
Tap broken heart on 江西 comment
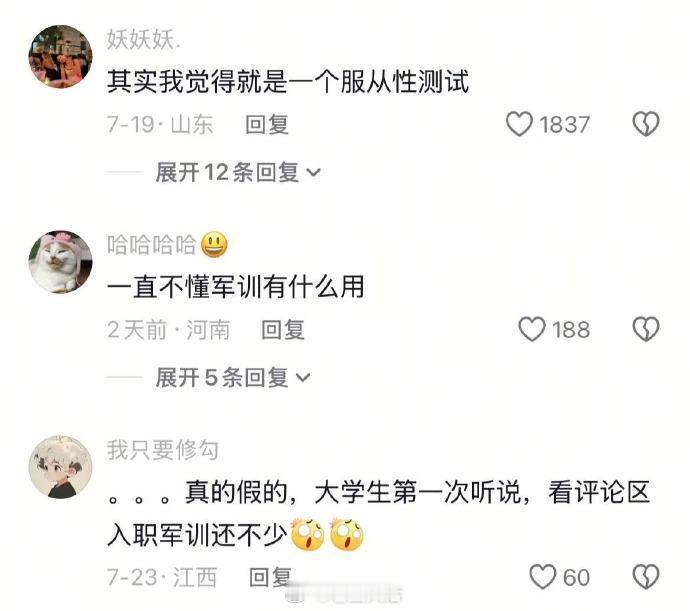[646, 577]
